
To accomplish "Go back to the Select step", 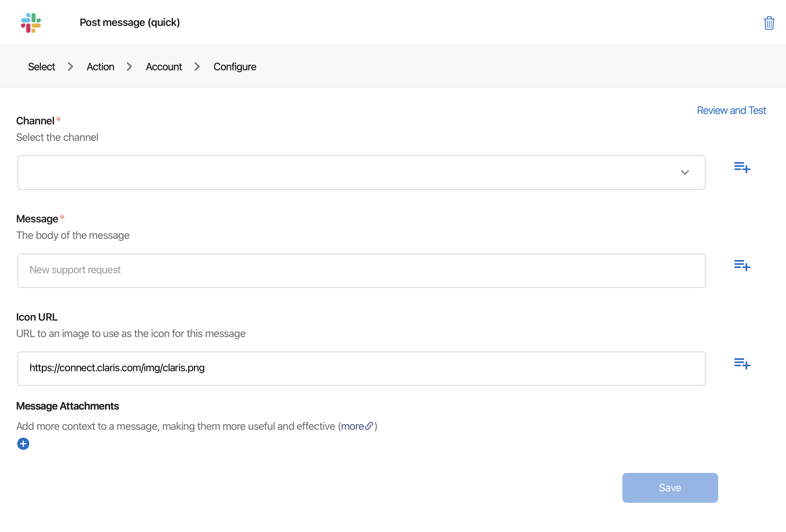I will (41, 67).
